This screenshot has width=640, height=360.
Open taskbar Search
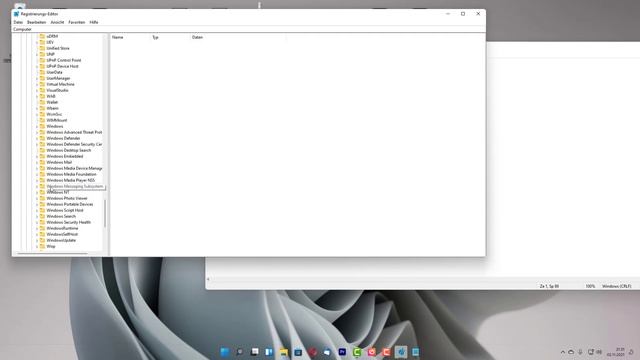pyautogui.click(x=240, y=352)
